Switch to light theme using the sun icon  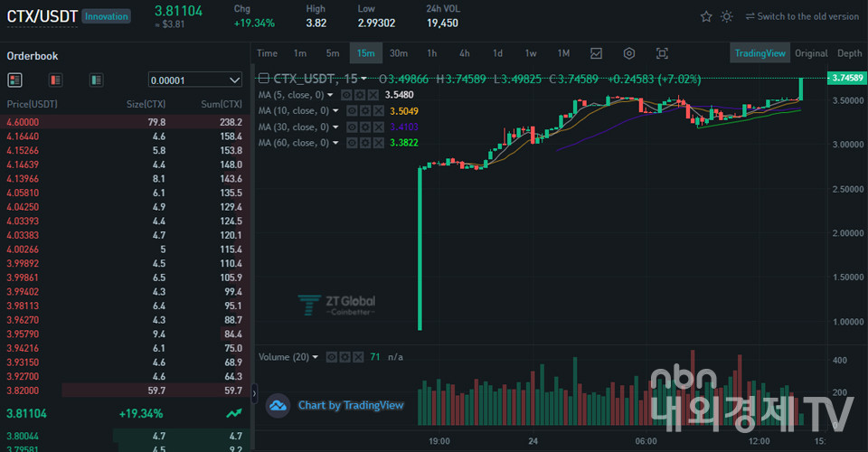pos(727,16)
